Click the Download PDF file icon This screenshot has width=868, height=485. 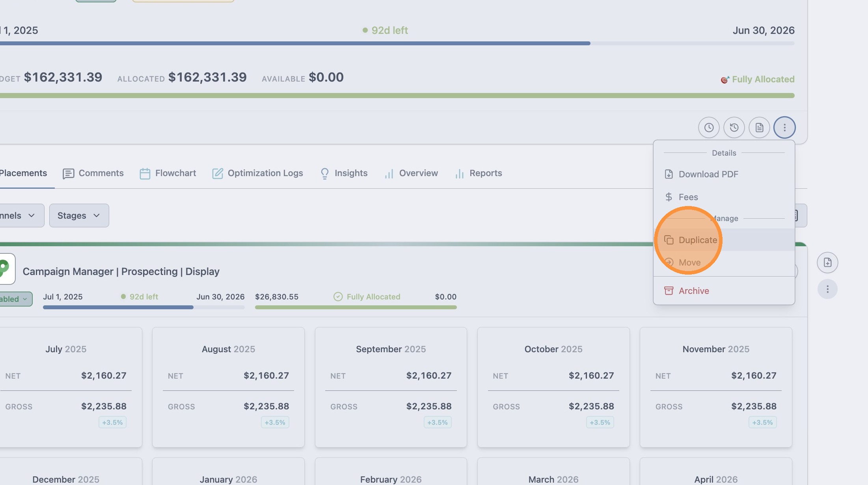click(x=669, y=174)
